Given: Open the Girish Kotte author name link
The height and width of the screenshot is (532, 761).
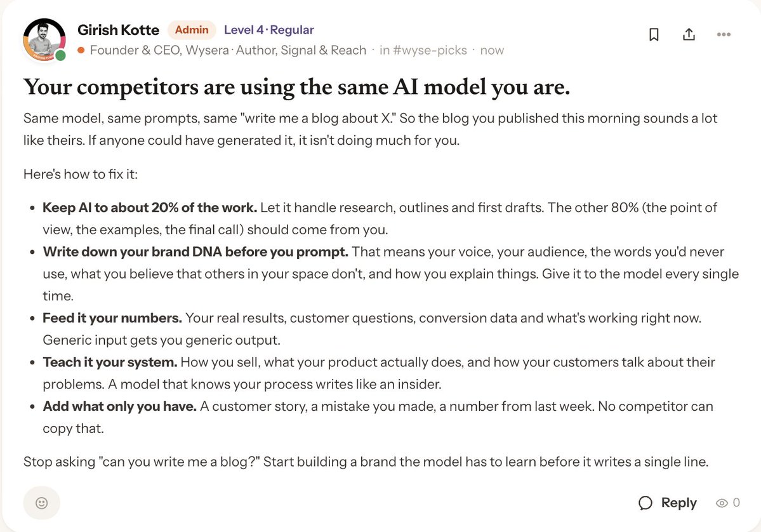Looking at the screenshot, I should [119, 30].
